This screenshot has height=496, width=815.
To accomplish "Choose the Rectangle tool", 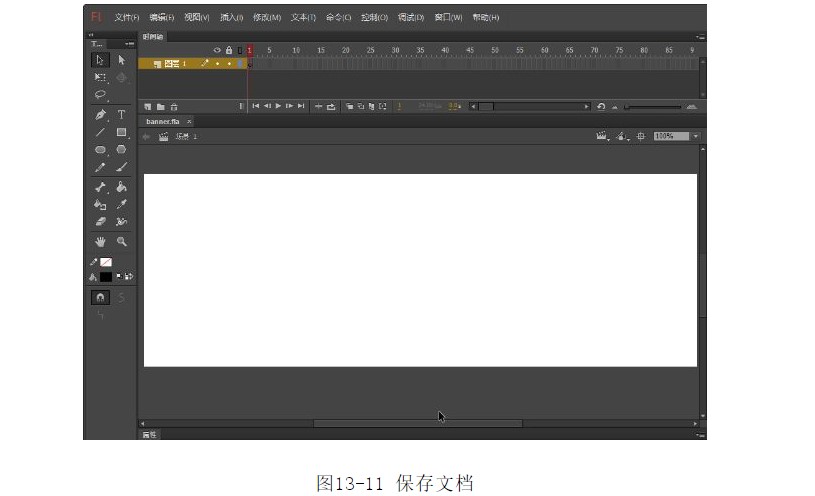I will [x=121, y=132].
